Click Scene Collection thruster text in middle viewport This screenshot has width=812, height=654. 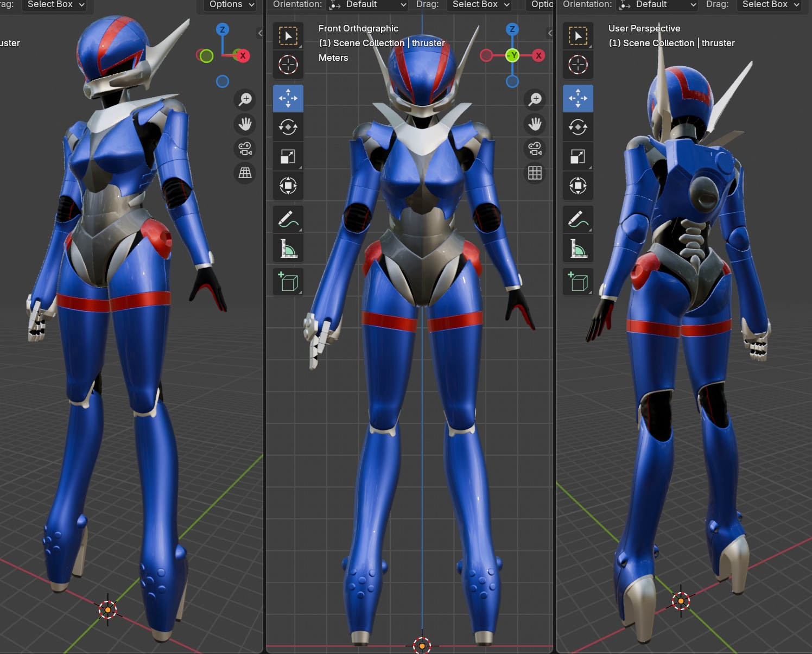(382, 43)
